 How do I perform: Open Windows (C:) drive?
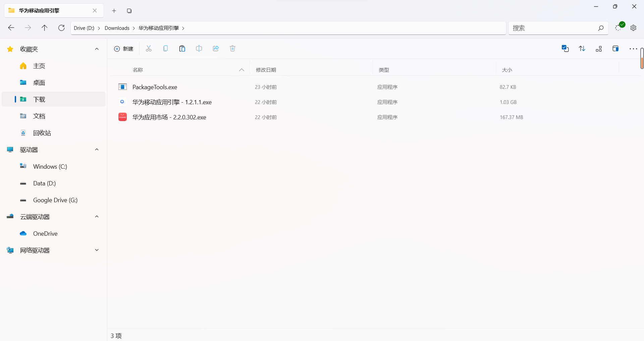(54, 166)
